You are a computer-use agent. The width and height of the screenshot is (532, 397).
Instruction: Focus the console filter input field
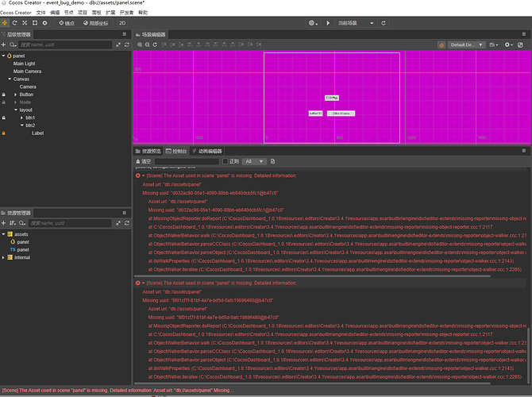pyautogui.click(x=187, y=161)
